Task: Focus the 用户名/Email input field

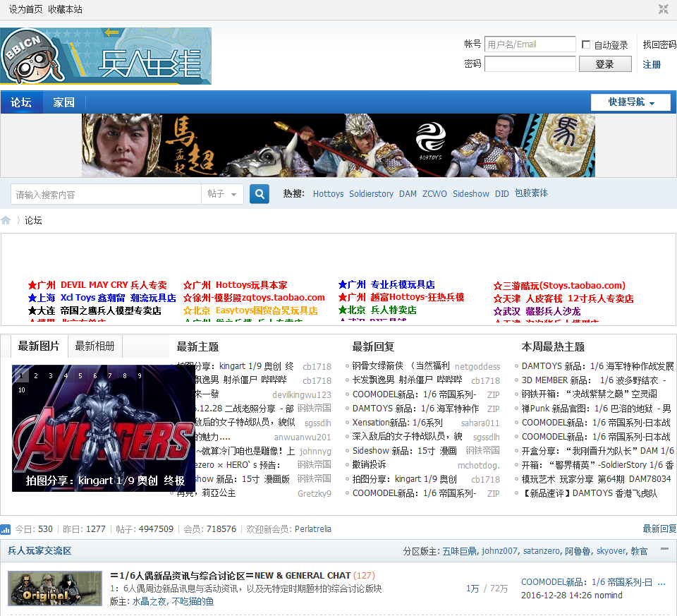Action: [x=530, y=44]
